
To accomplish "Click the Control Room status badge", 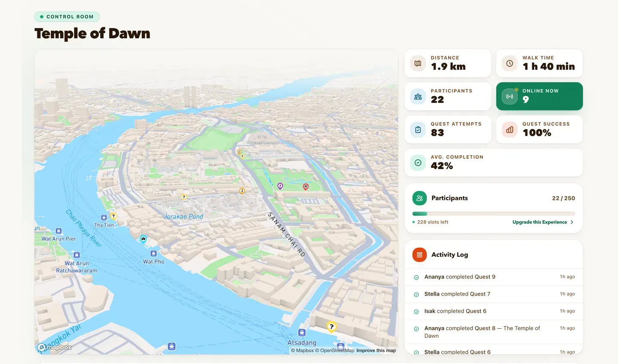I will point(67,17).
